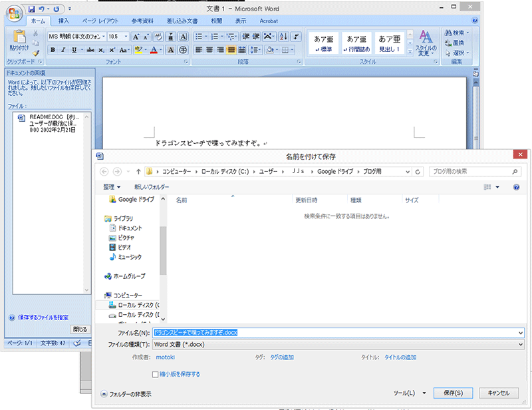
Task: Click the Word Help question mark icon
Action: coord(475,21)
